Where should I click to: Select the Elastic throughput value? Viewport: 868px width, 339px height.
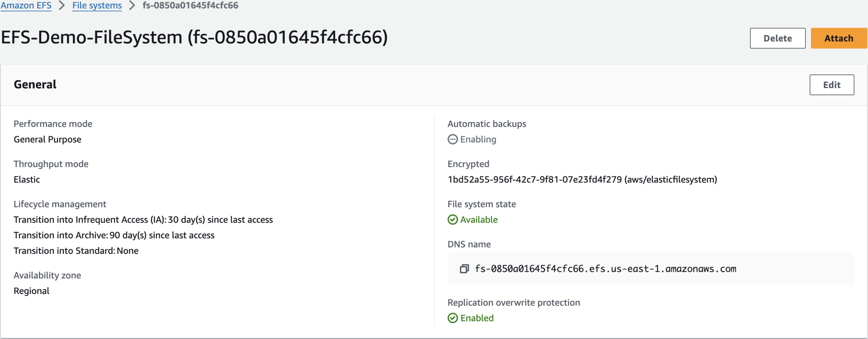pyautogui.click(x=27, y=180)
